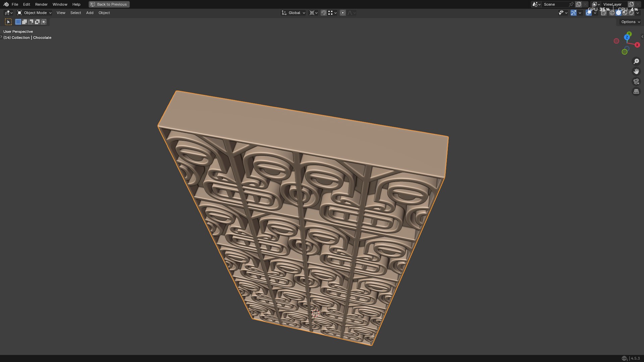Image resolution: width=644 pixels, height=362 pixels.
Task: Choose Subtract from selection mode
Action: click(31, 22)
